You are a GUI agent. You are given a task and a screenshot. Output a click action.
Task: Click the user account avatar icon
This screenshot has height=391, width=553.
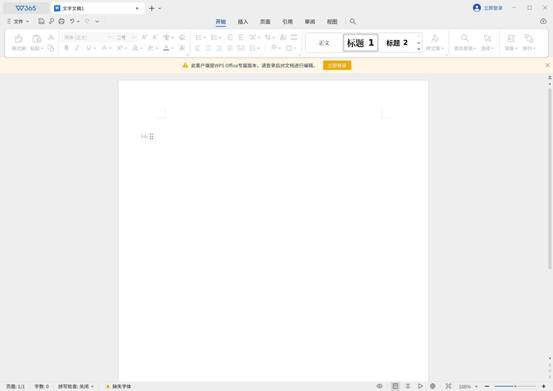(477, 8)
